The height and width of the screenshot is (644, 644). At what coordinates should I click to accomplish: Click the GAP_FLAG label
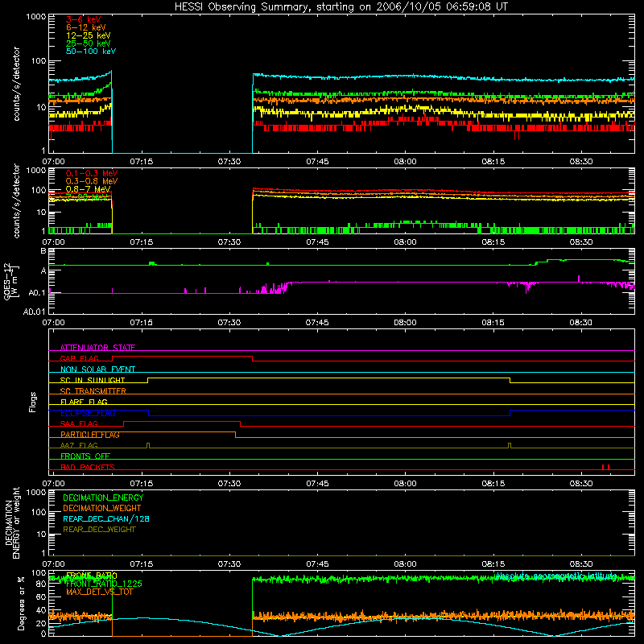pos(80,358)
